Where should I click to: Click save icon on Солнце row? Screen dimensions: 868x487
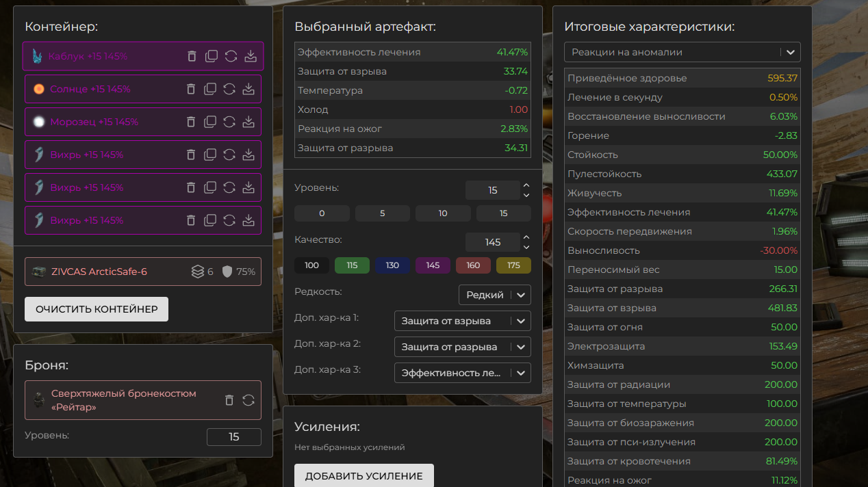pyautogui.click(x=249, y=89)
